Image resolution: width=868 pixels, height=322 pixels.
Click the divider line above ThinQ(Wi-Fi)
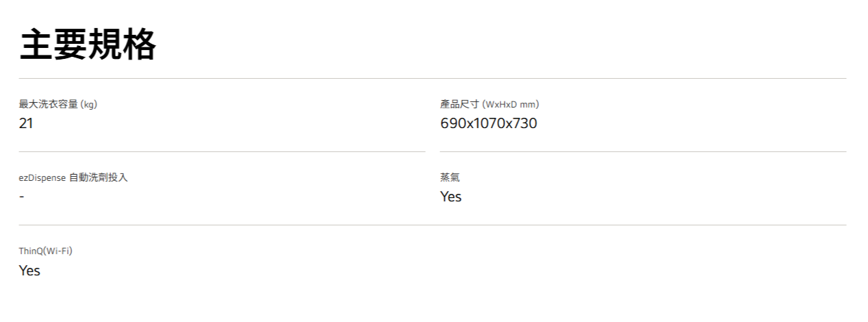coord(433,225)
